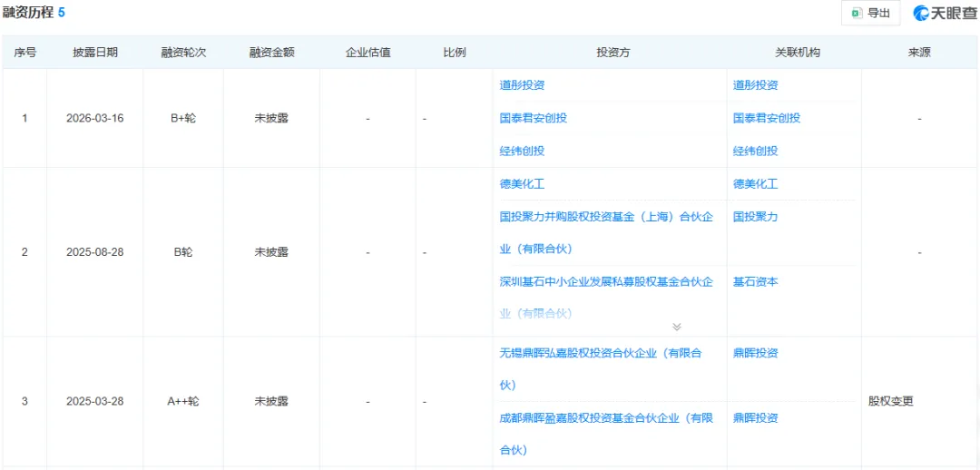Screen dimensions: 980x470
Task: Open the 深圳基石中小企业发展私募股权基金 investor link
Action: (x=606, y=298)
